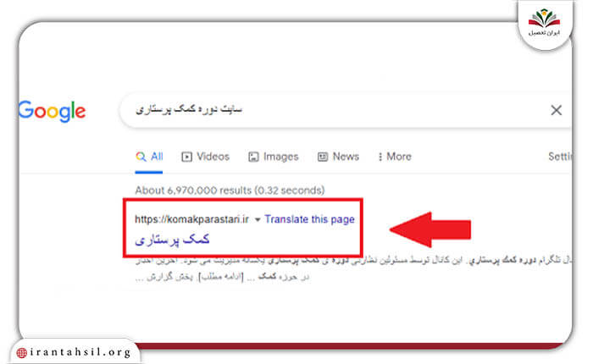
Task: Open search Settings
Action: [x=560, y=157]
